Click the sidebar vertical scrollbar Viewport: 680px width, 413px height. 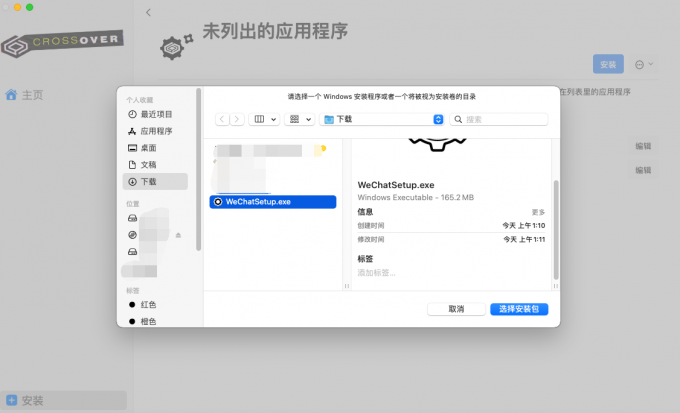199,169
